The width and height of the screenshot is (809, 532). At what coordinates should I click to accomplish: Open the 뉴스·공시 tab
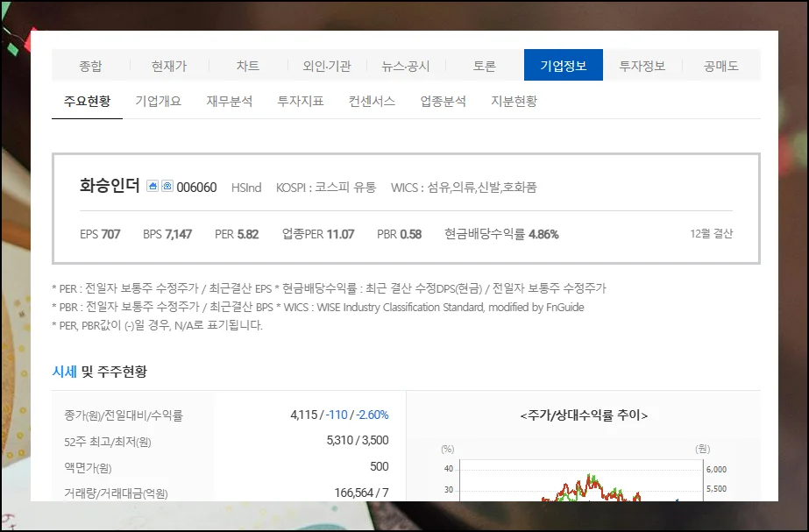[406, 64]
